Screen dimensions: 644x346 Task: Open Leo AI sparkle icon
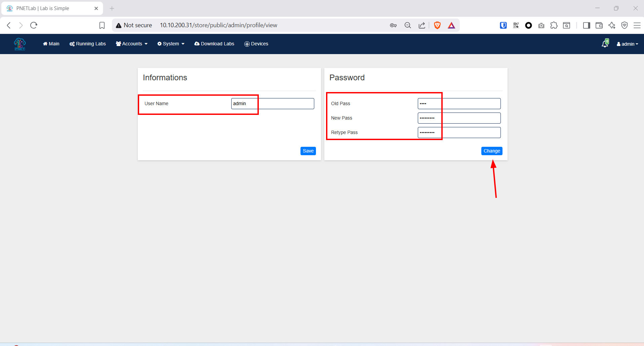pos(612,26)
